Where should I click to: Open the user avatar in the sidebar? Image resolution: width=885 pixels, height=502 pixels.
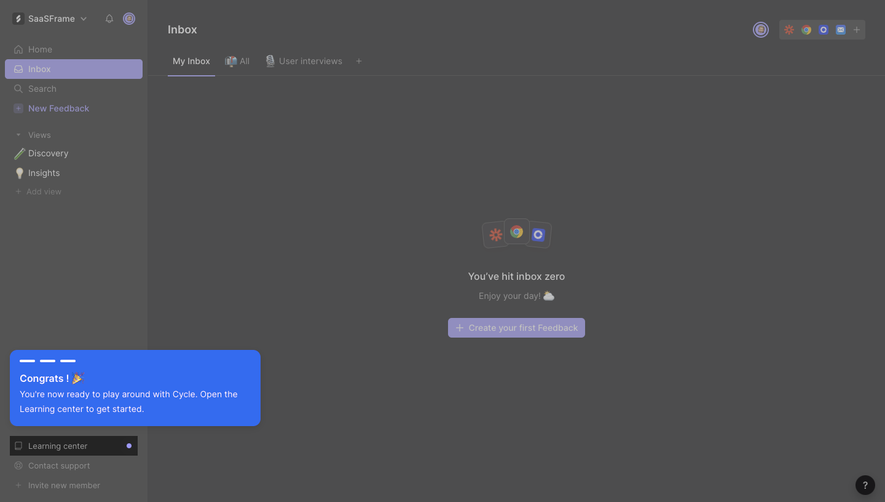pos(129,19)
